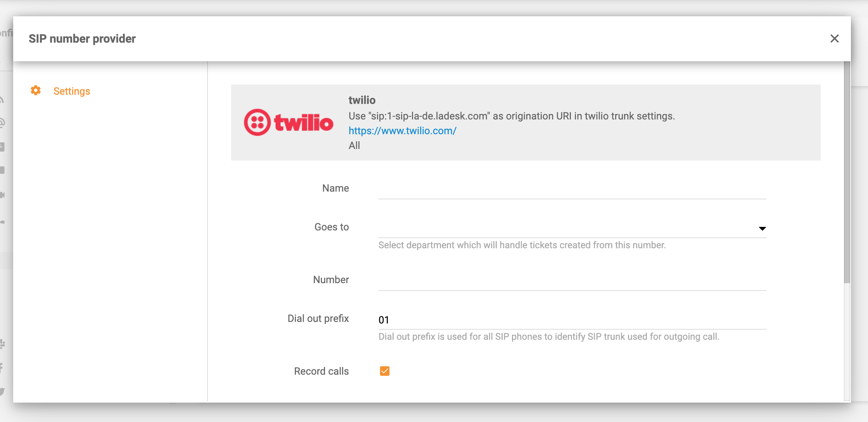
Task: Uncheck the Record calls checkbox
Action: click(384, 371)
